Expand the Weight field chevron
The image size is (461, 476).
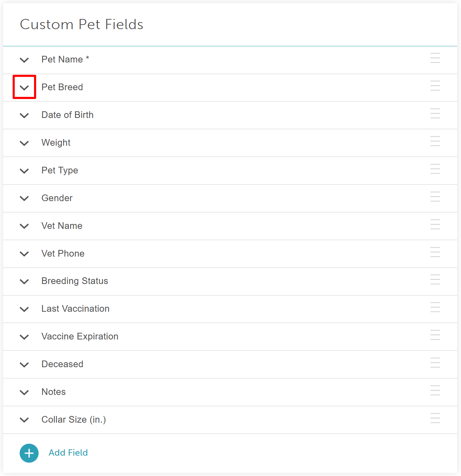point(24,143)
